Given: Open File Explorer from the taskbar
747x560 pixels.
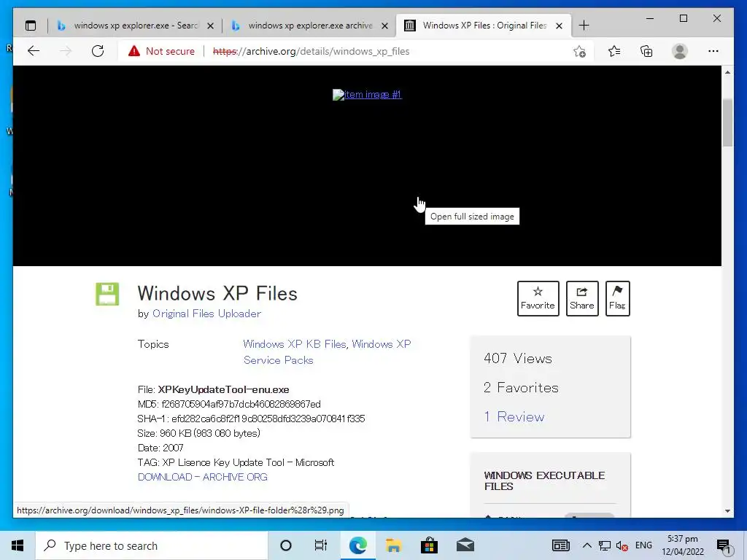Looking at the screenshot, I should [393, 545].
